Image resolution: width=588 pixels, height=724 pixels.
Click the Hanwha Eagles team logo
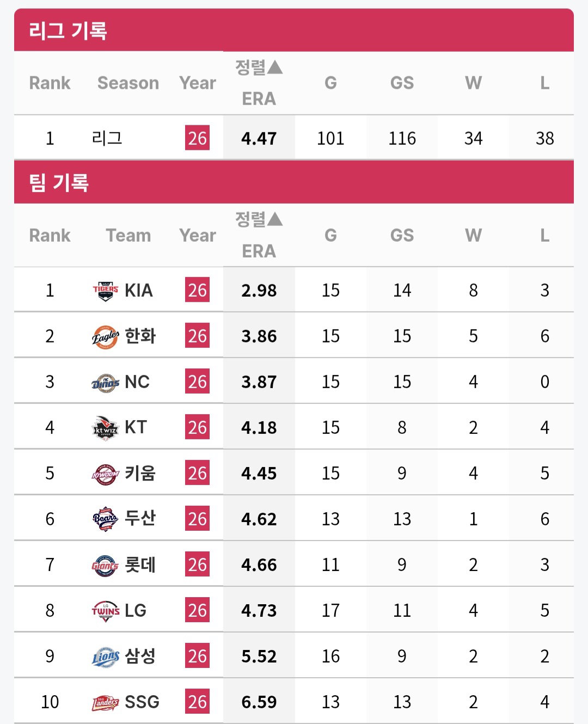point(106,336)
